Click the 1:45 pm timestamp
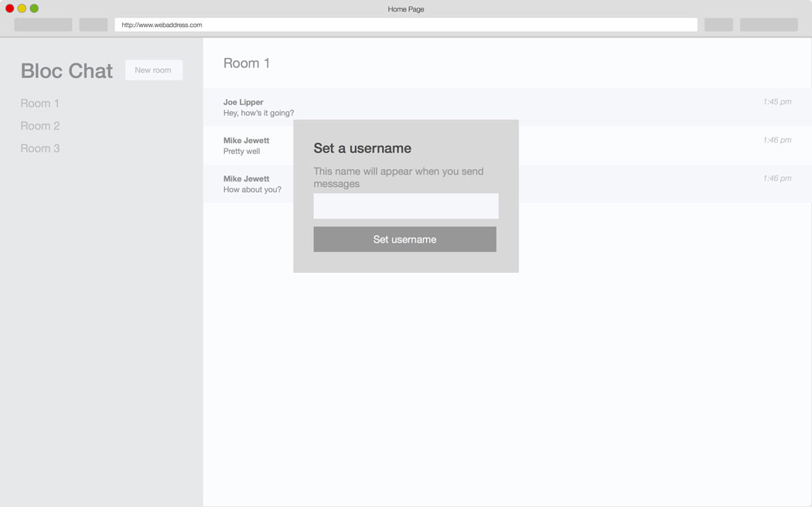This screenshot has width=812, height=507. 776,101
